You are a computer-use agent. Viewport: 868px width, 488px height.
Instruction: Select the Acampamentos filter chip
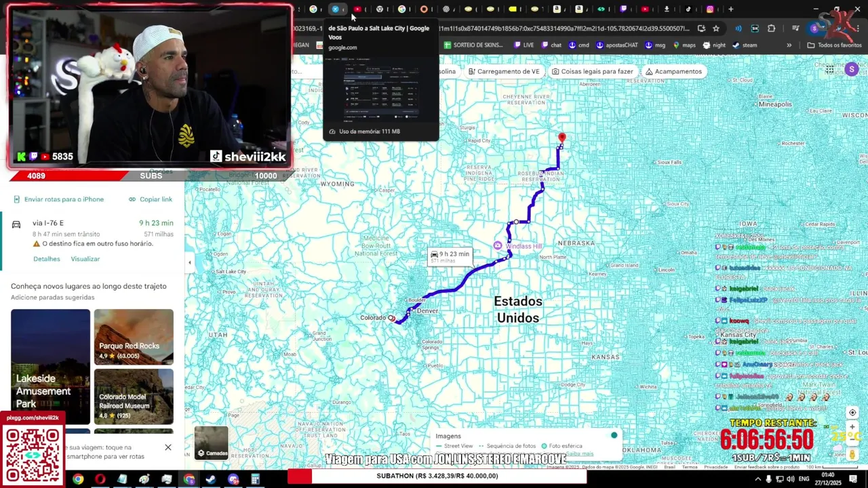[x=673, y=71]
